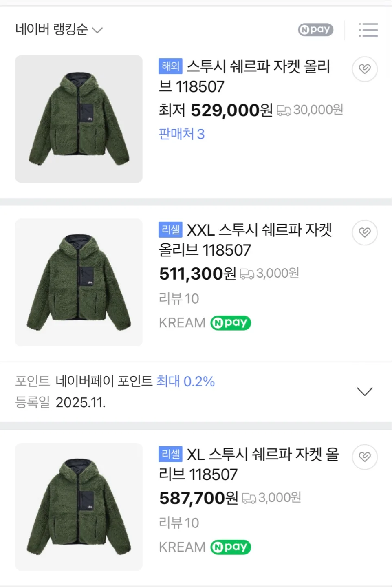Open 판매처 3 sellers link
392x587 pixels.
pos(181,134)
